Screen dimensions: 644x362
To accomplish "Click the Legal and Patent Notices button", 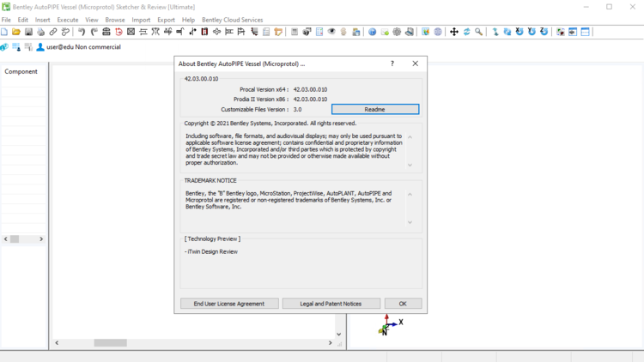I will tap(331, 304).
